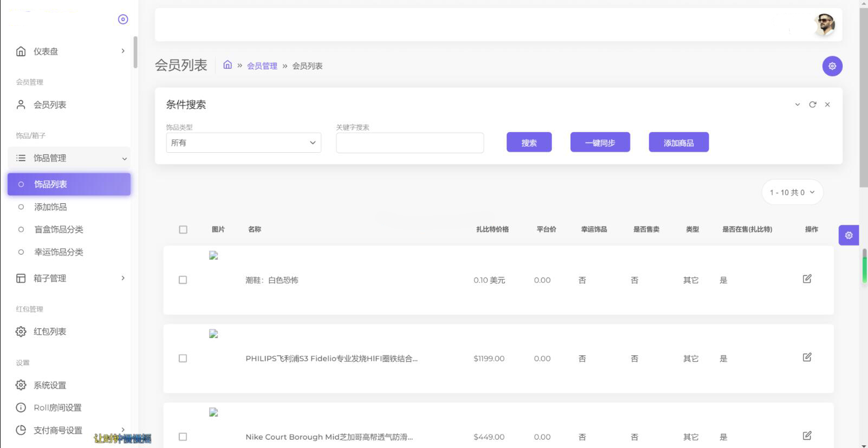Viewport: 868px width, 448px height.
Task: Click the 关键字搜索 input field
Action: point(410,143)
